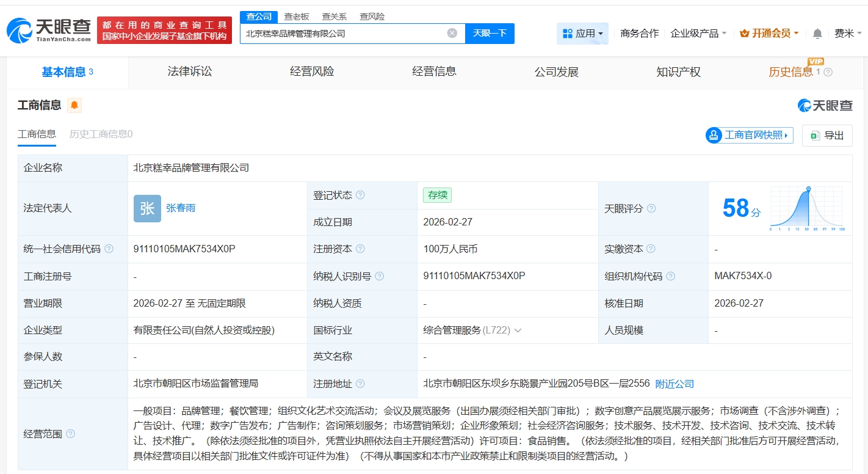Screen dimensions: 868x474
Task: Clear the search box with the X icon
Action: click(x=452, y=33)
